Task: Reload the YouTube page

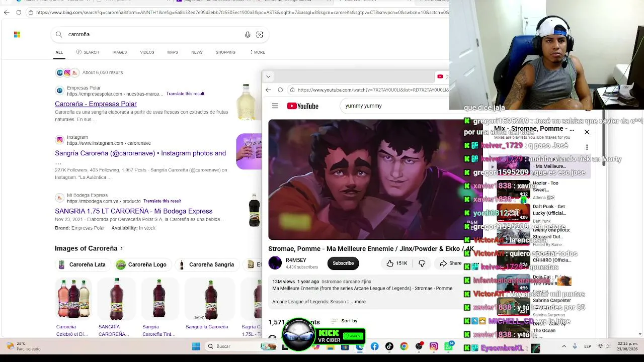Action: 280,90
